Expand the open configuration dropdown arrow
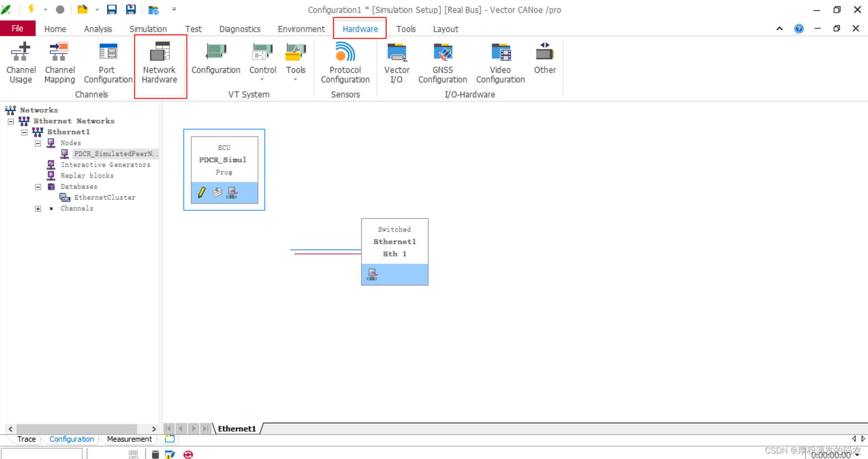This screenshot has width=868, height=459. (x=97, y=10)
